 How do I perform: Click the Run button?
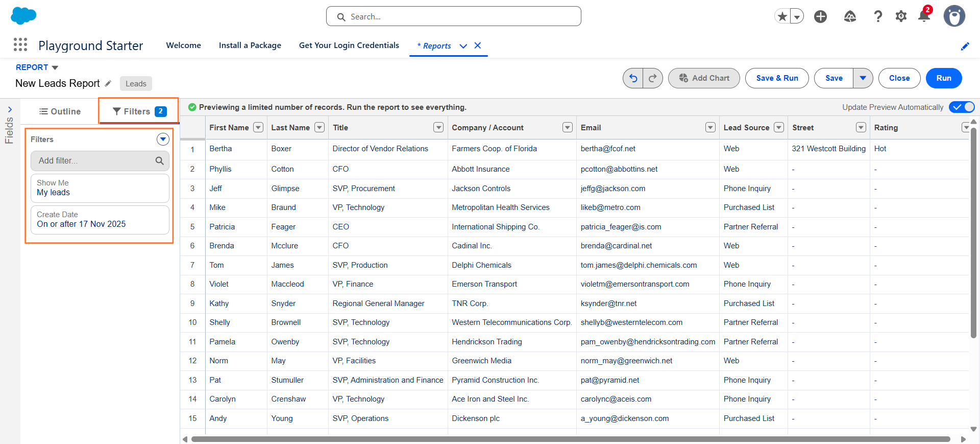pos(944,78)
